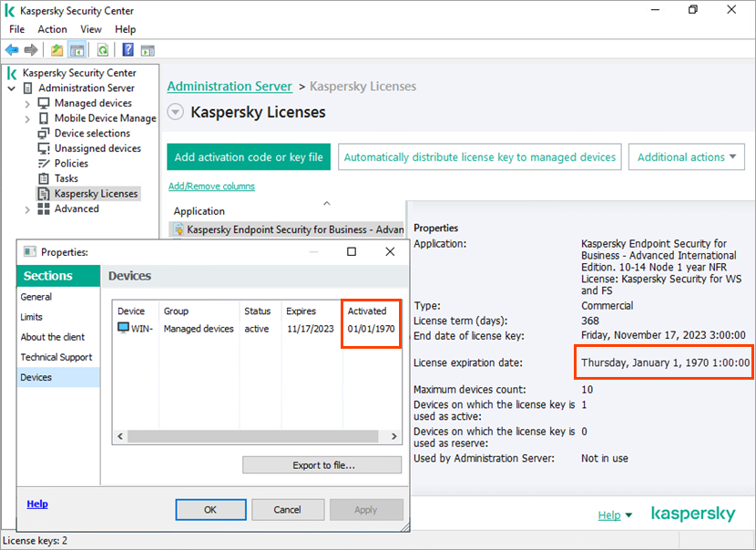756x550 pixels.
Task: Open the Add/Remove columns link
Action: point(210,186)
